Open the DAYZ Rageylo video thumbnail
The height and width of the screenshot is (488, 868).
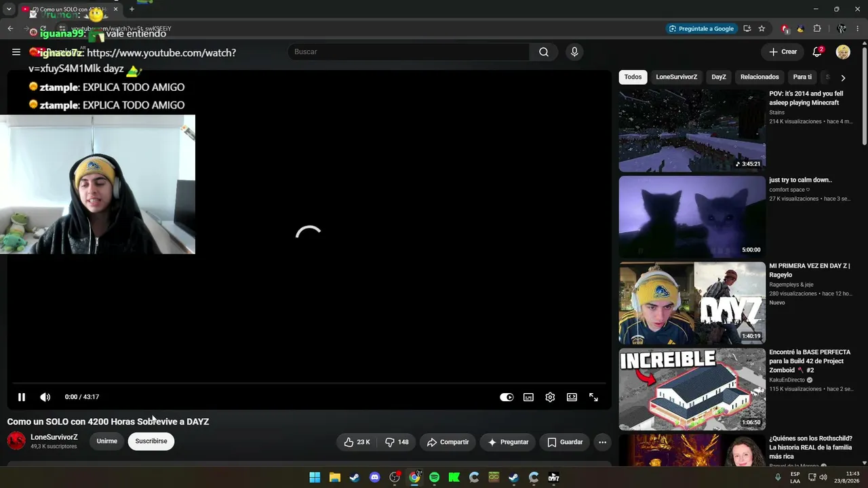tap(692, 304)
